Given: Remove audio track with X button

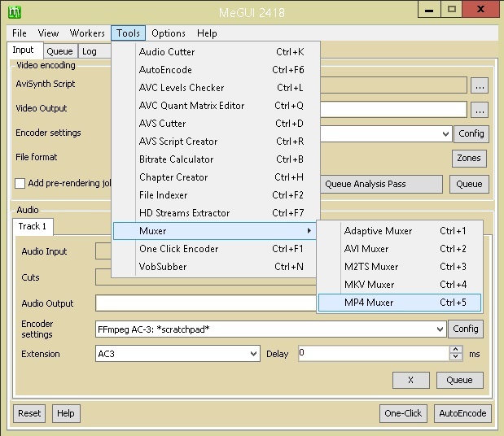Looking at the screenshot, I should point(410,380).
